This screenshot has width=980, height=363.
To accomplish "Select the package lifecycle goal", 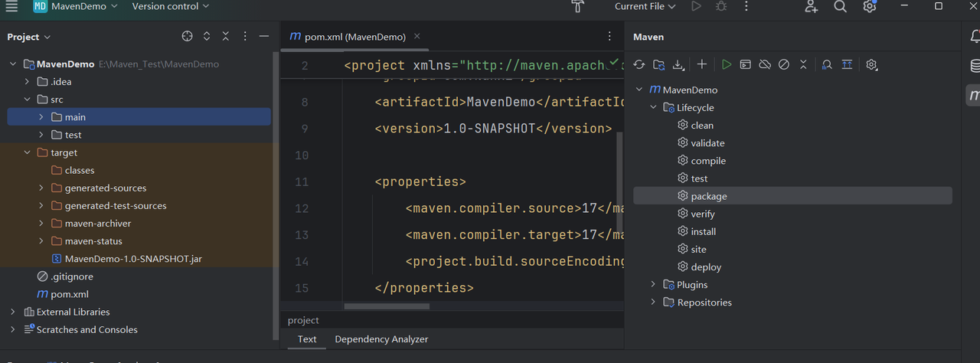I will click(x=708, y=196).
